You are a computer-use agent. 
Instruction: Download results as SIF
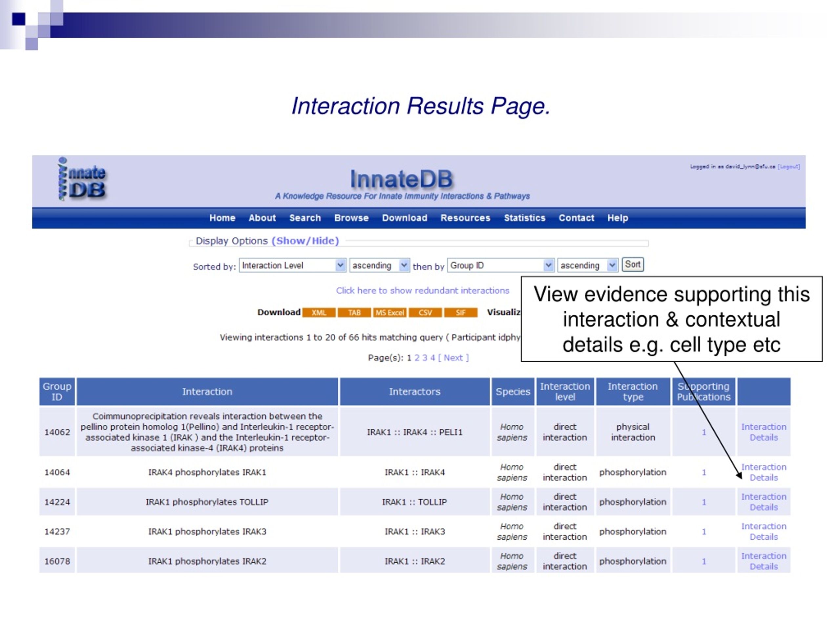click(461, 312)
